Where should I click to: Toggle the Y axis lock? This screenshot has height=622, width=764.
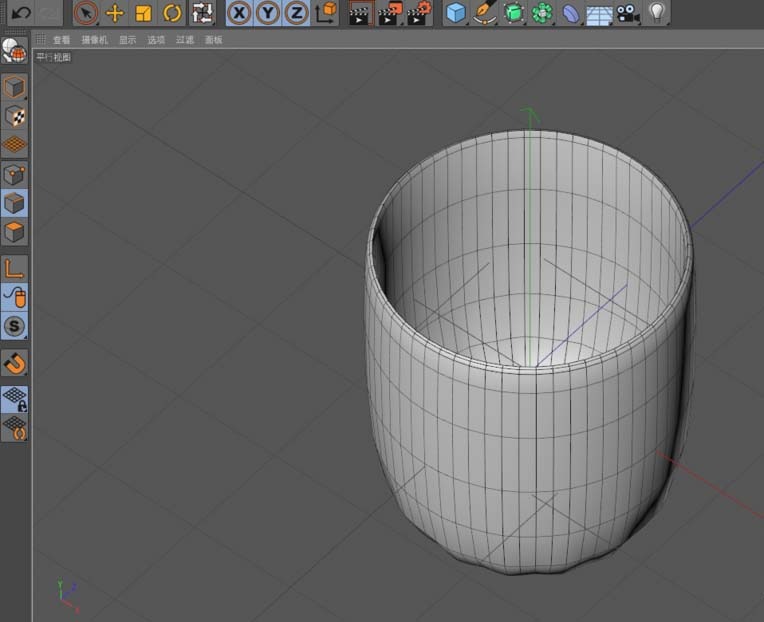pos(268,13)
